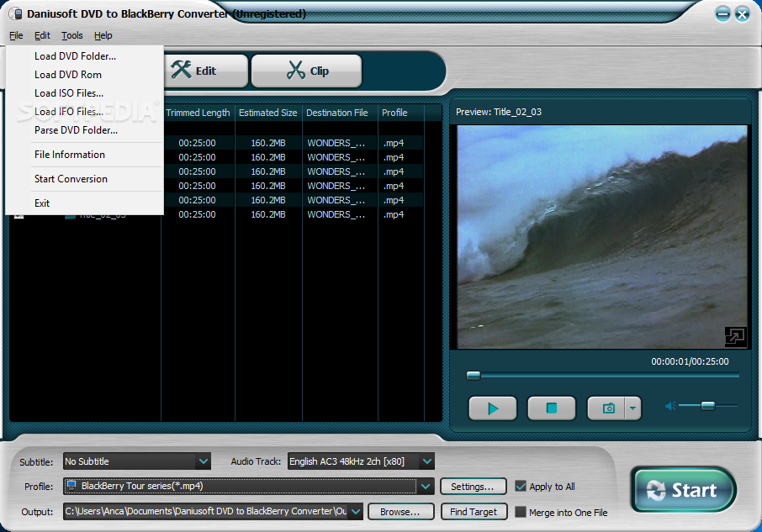Click the Profile column header
Image resolution: width=762 pixels, height=532 pixels.
click(x=401, y=113)
